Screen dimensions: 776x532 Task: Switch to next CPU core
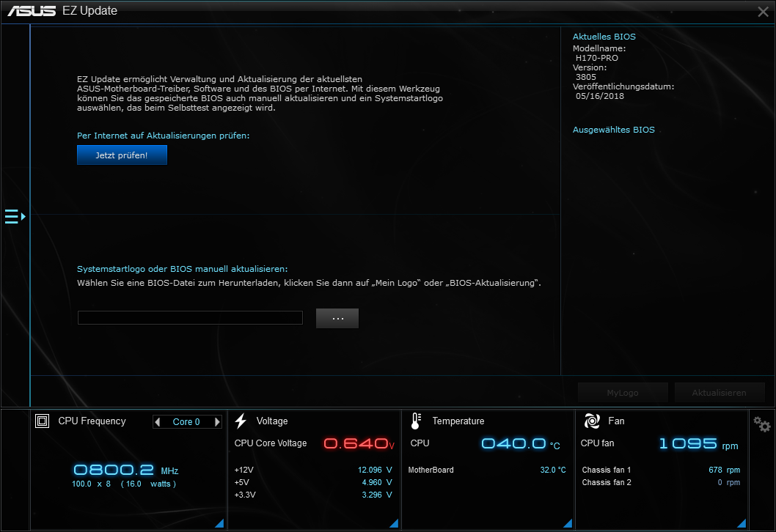pos(217,422)
